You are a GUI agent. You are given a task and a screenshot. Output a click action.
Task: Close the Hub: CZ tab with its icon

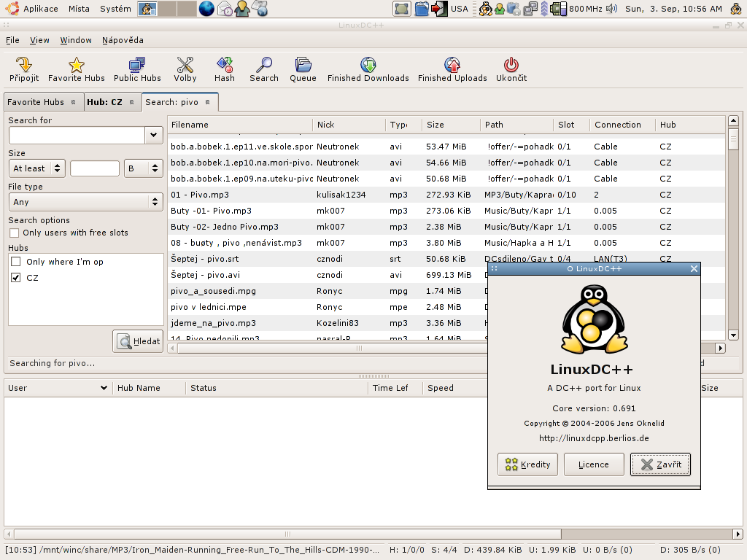(132, 102)
